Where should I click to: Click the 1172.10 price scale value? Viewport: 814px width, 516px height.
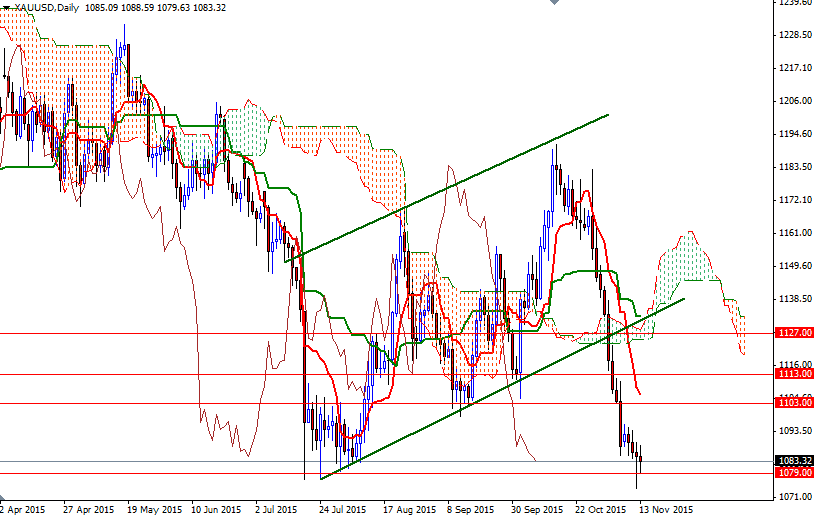pyautogui.click(x=795, y=200)
